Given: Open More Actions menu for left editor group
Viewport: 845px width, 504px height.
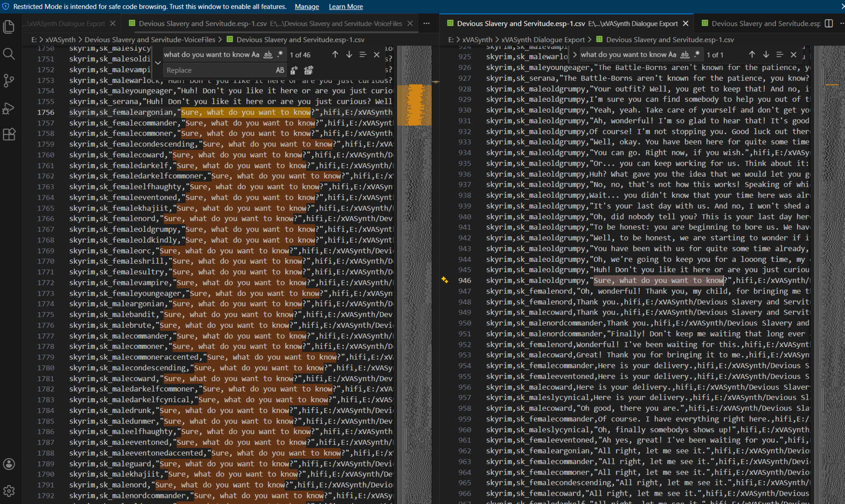Looking at the screenshot, I should [426, 23].
